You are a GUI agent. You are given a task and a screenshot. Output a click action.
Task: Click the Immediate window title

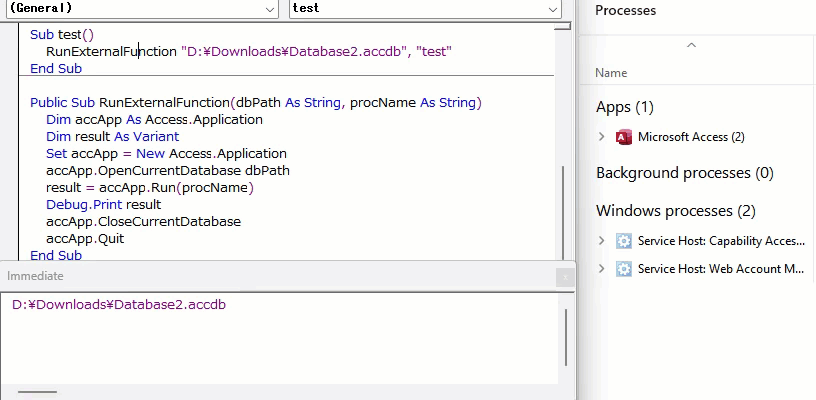coord(35,276)
